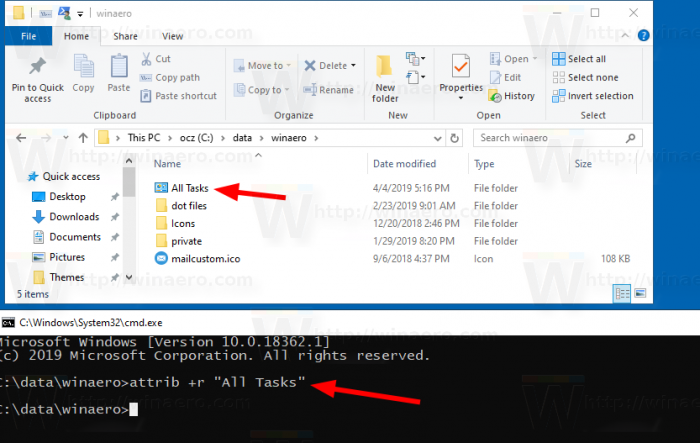Open Downloads in the navigation pane

click(66, 217)
